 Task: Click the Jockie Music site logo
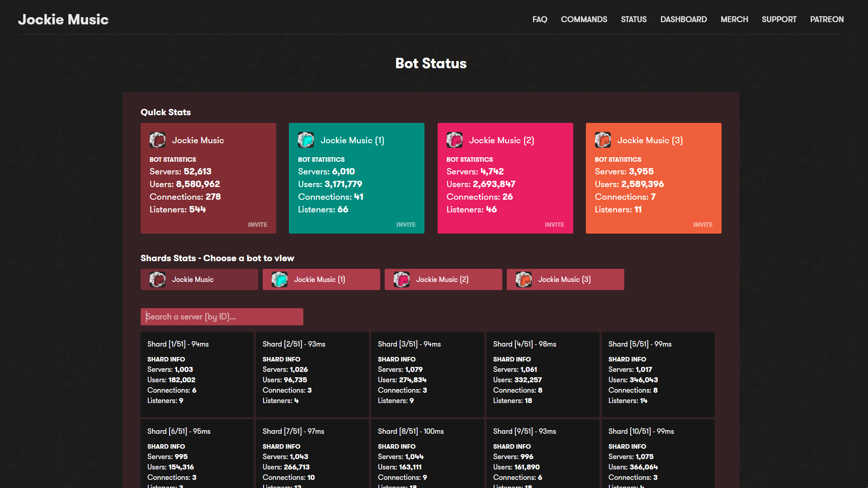pos(63,19)
